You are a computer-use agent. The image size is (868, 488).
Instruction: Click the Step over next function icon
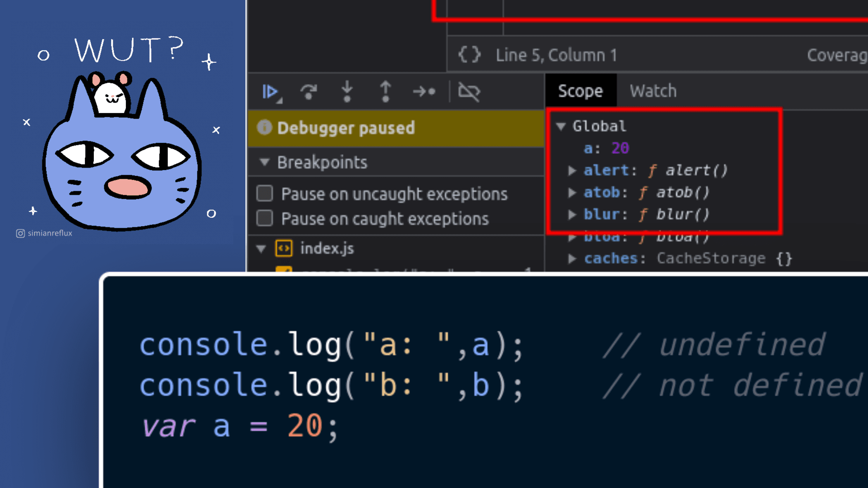pyautogui.click(x=308, y=92)
